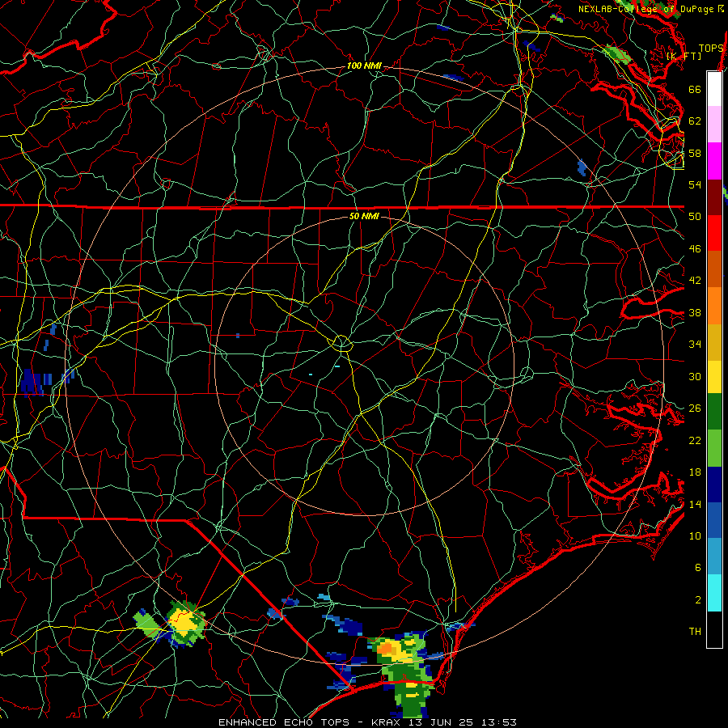Click the legend value "10"
The image size is (728, 728).
click(x=695, y=536)
